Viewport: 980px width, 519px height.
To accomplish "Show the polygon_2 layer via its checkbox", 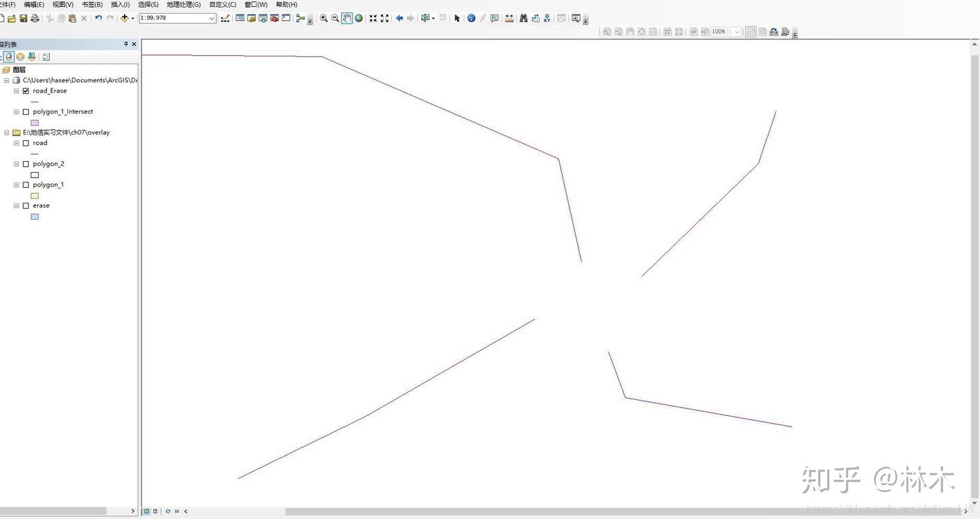I will pyautogui.click(x=26, y=164).
